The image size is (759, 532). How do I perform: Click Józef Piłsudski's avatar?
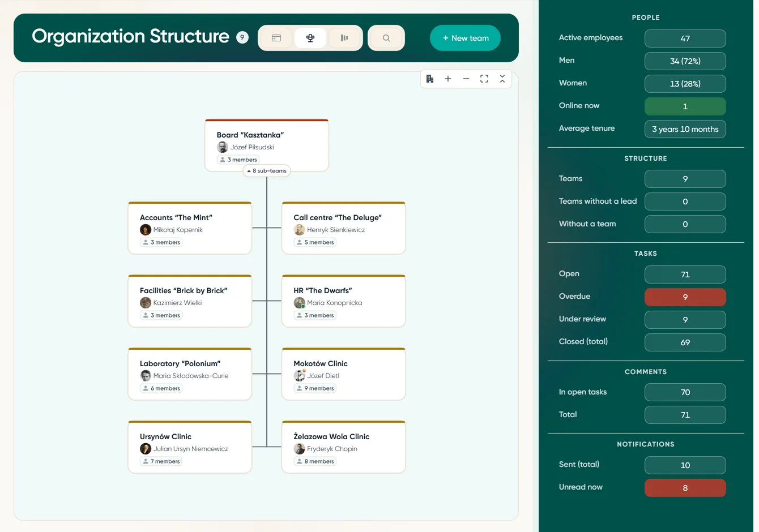click(223, 147)
